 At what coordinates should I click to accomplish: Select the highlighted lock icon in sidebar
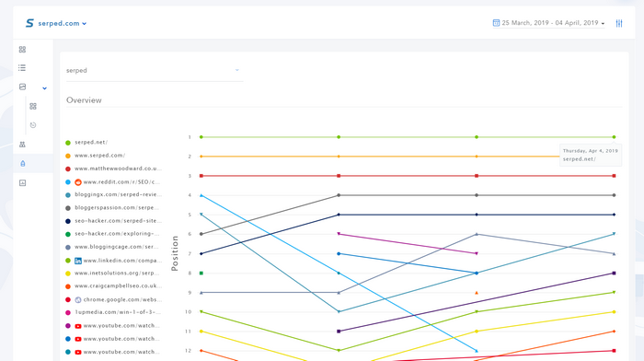tap(23, 164)
